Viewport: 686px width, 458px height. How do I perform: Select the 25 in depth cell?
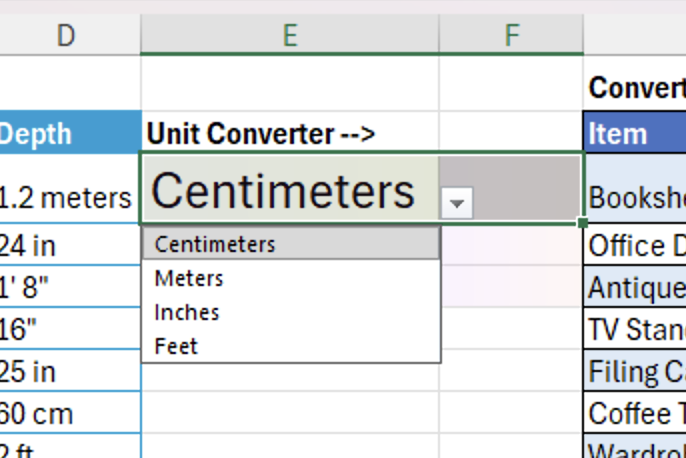(70, 371)
